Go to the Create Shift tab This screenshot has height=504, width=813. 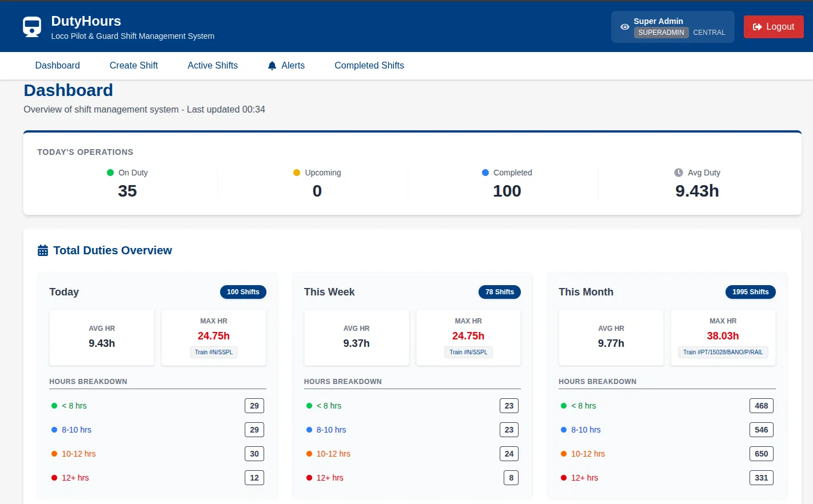tap(134, 66)
